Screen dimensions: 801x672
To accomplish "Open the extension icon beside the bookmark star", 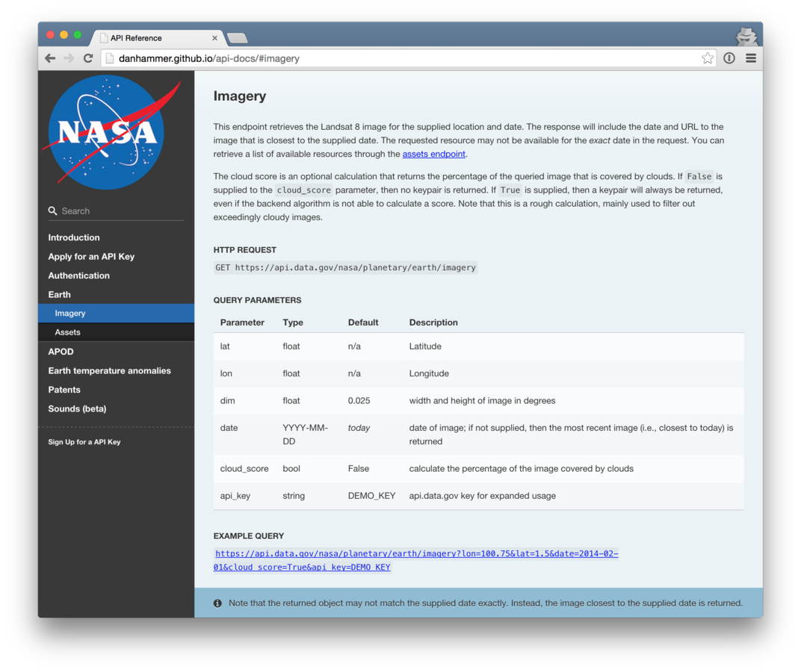I will point(729,58).
